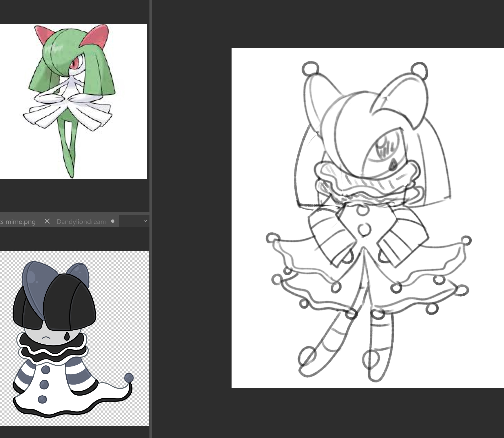Viewport: 504px width, 438px height.
Task: Click the mime character reference image
Action: click(74, 338)
